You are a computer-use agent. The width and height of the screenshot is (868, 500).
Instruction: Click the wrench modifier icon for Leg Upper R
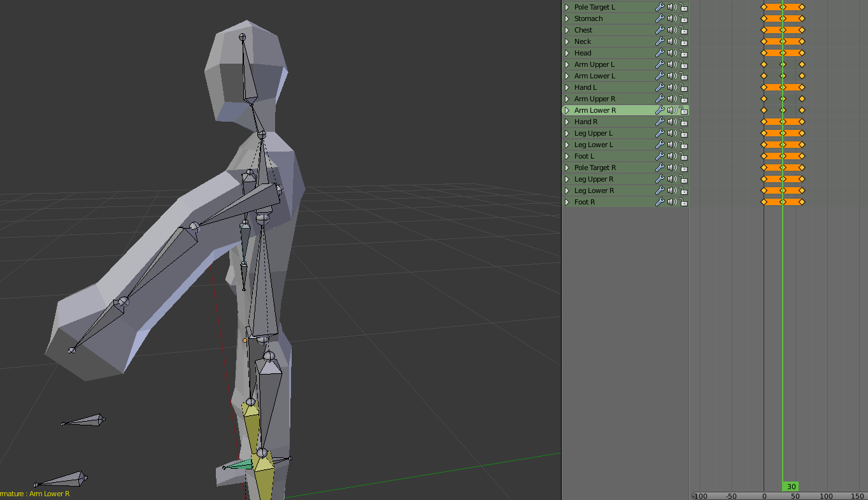point(660,179)
